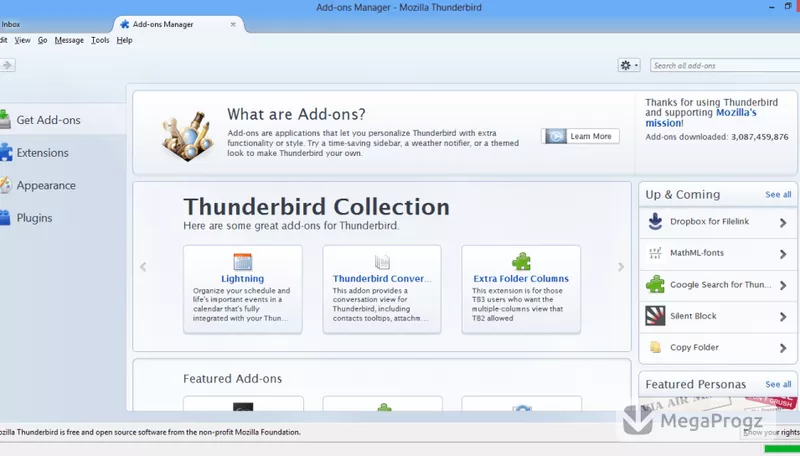This screenshot has width=800, height=456.
Task: Open the Thunderbird Conver... title link
Action: [382, 279]
